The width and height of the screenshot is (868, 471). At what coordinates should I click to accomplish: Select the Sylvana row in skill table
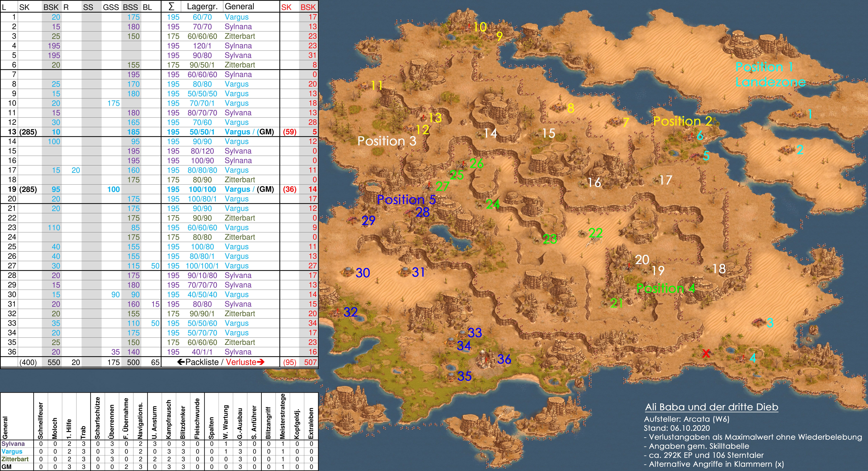[x=13, y=444]
